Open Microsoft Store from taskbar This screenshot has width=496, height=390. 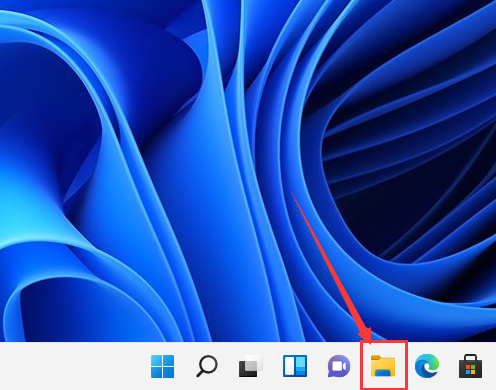coord(470,366)
